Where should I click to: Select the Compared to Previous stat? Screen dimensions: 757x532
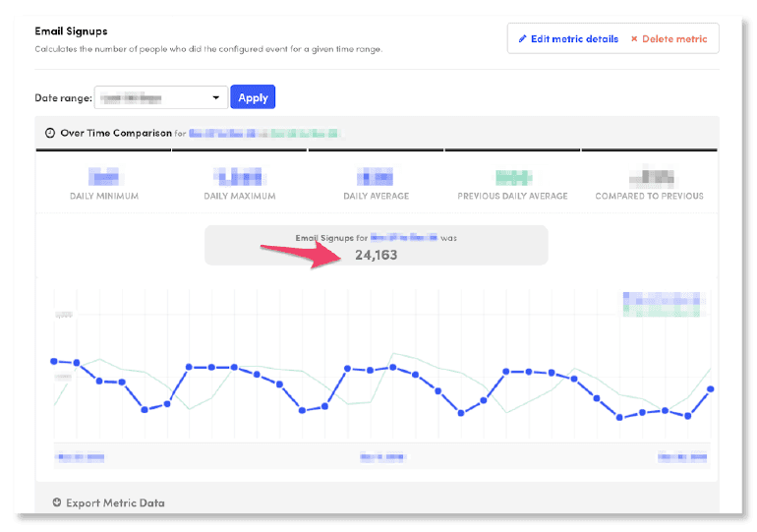click(649, 184)
